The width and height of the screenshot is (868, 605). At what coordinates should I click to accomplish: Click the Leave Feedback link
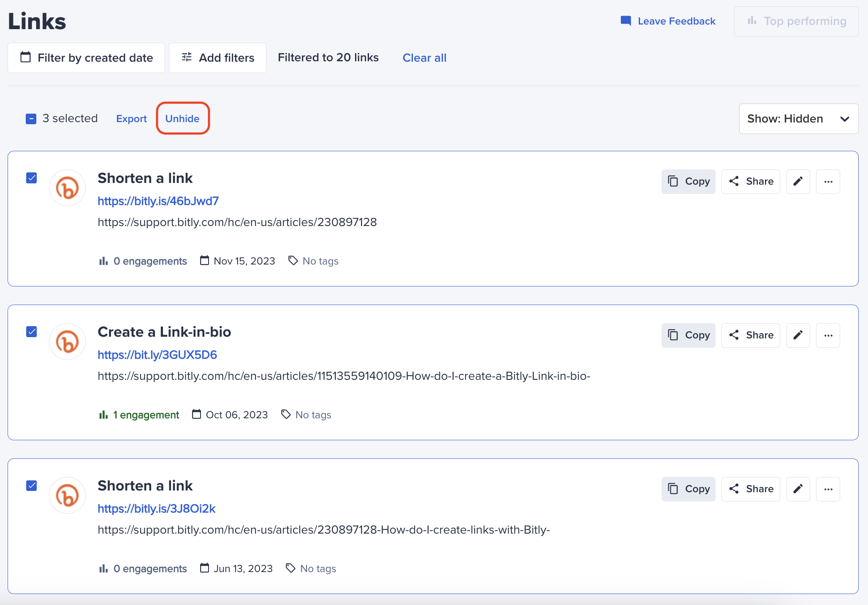pos(667,21)
